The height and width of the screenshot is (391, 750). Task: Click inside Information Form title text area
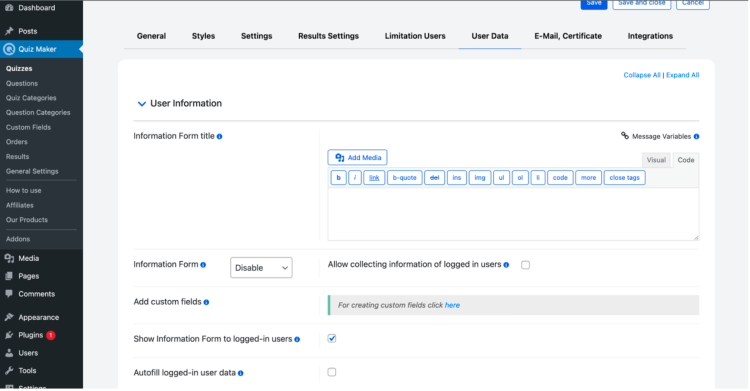513,214
